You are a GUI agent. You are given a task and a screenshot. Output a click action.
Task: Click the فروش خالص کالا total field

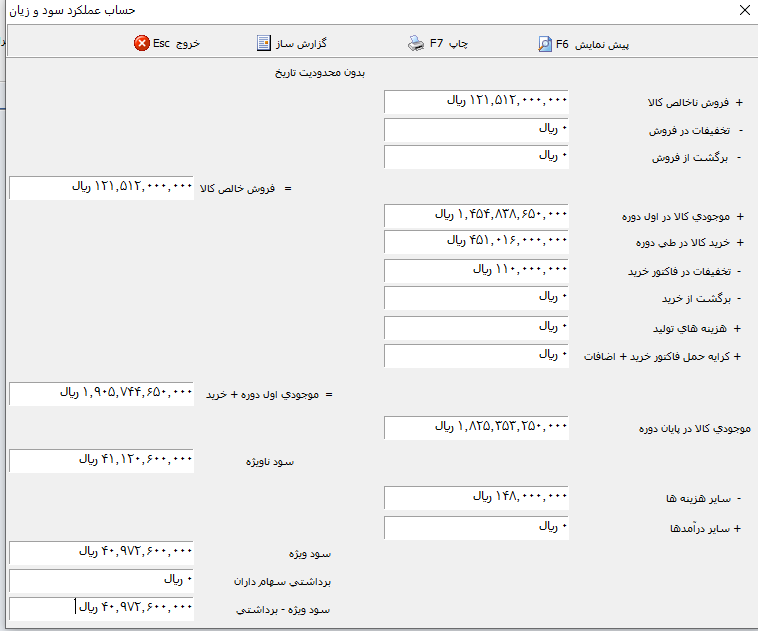pyautogui.click(x=101, y=188)
